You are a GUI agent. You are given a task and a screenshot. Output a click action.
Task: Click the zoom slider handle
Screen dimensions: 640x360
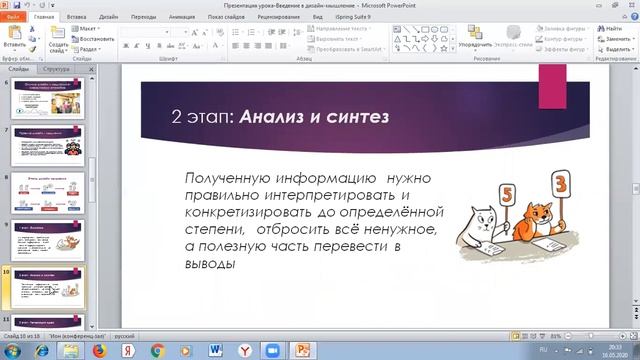[591, 336]
